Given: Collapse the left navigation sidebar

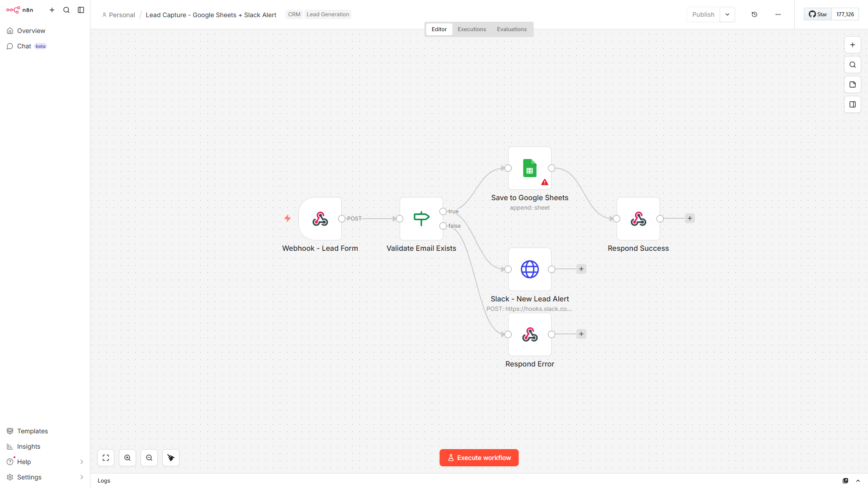Looking at the screenshot, I should pyautogui.click(x=81, y=10).
